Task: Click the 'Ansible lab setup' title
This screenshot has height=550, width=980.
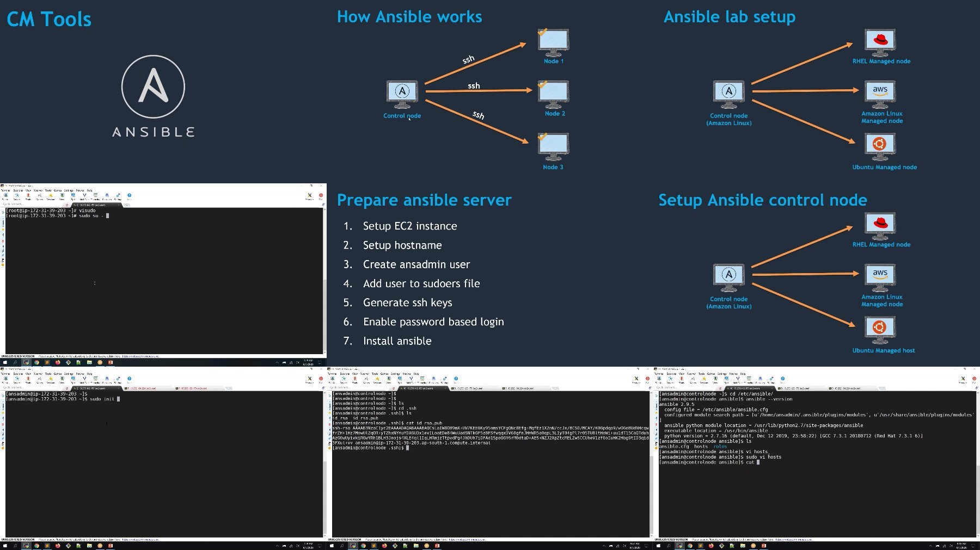Action: click(x=730, y=17)
